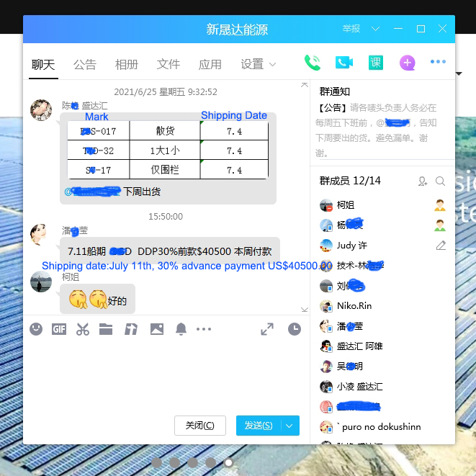Click the 发送(S) send button
This screenshot has width=476, height=476.
click(259, 426)
